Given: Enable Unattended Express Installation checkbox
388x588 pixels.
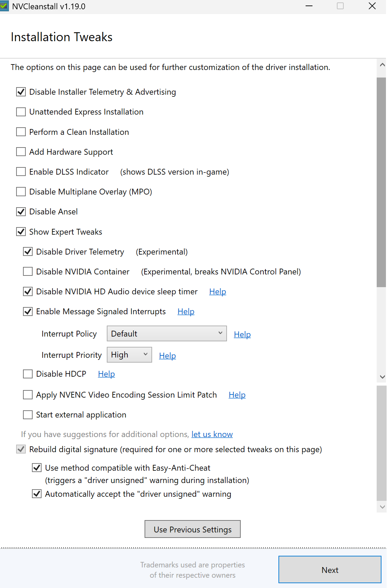Looking at the screenshot, I should pyautogui.click(x=21, y=112).
